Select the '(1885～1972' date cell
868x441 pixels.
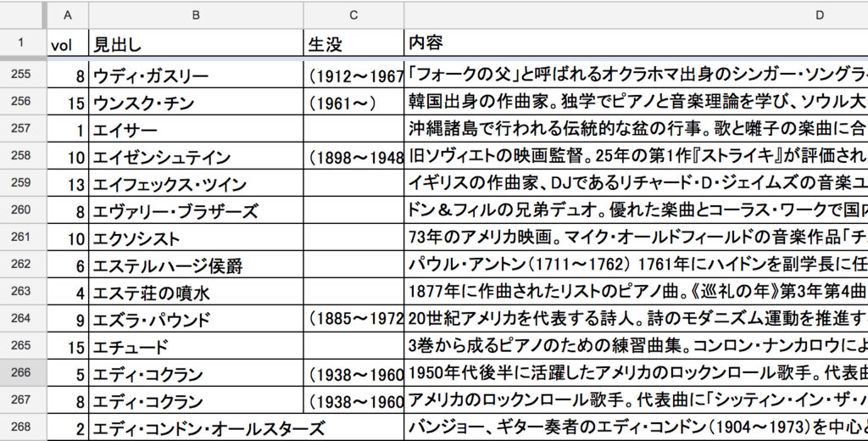click(353, 319)
